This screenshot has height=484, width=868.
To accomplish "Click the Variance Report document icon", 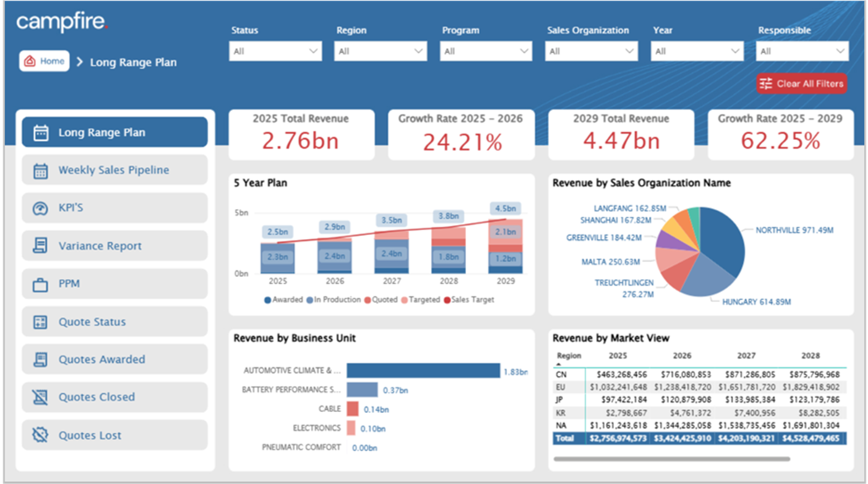I will [41, 246].
